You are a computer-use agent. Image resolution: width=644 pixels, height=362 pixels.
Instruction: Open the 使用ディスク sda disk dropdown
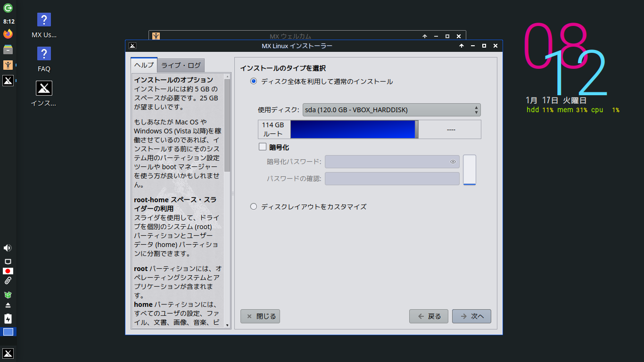coord(391,110)
